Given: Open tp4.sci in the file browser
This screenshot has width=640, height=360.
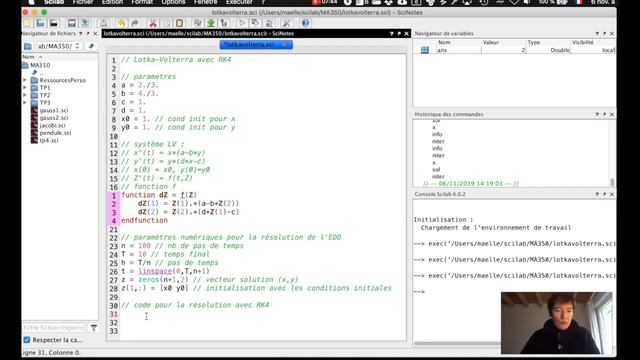Looking at the screenshot, I should 49,140.
